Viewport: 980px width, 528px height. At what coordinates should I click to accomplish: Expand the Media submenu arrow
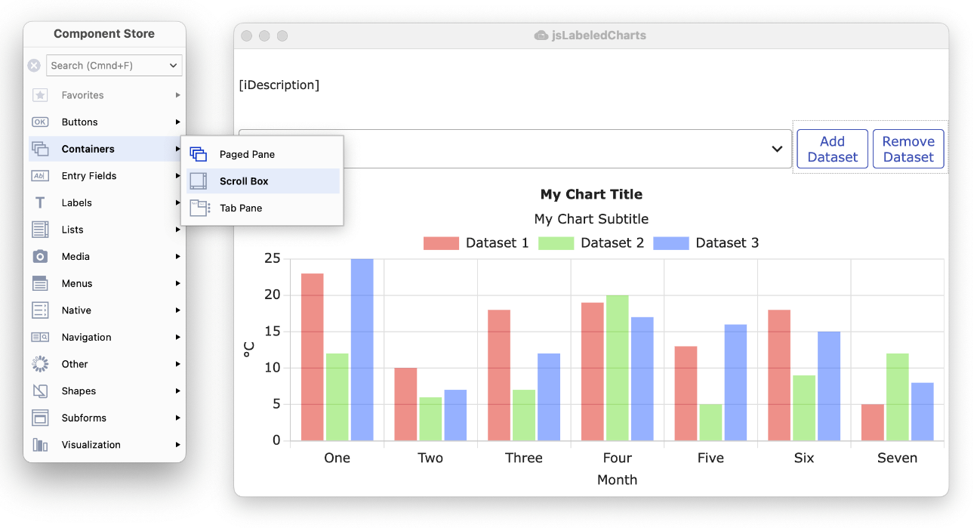[178, 257]
